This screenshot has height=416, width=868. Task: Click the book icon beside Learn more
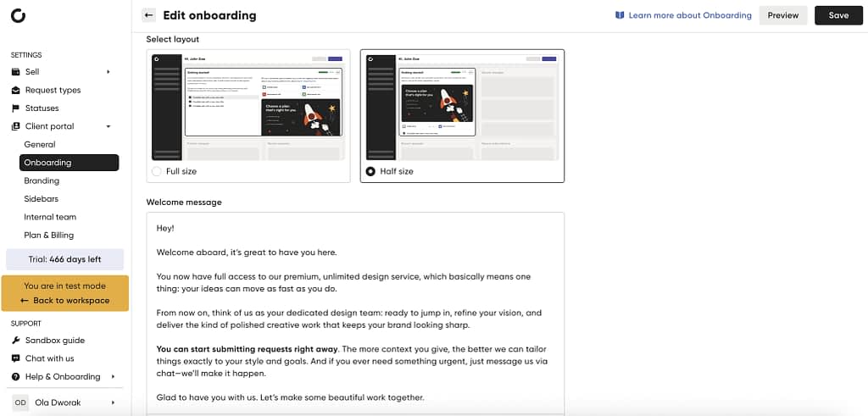(x=620, y=15)
